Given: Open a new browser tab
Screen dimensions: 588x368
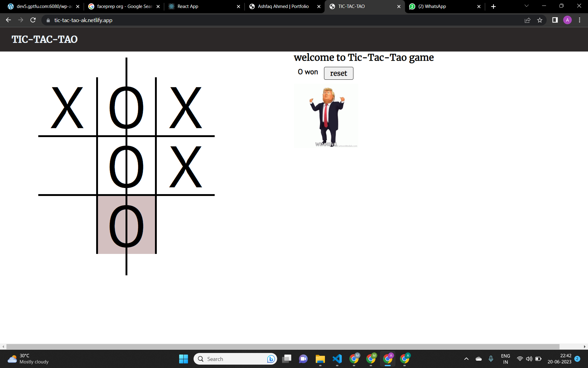Looking at the screenshot, I should click(x=493, y=6).
